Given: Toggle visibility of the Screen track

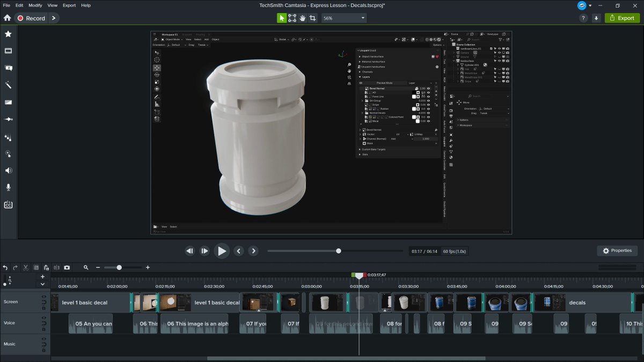Looking at the screenshot, I should (x=44, y=298).
